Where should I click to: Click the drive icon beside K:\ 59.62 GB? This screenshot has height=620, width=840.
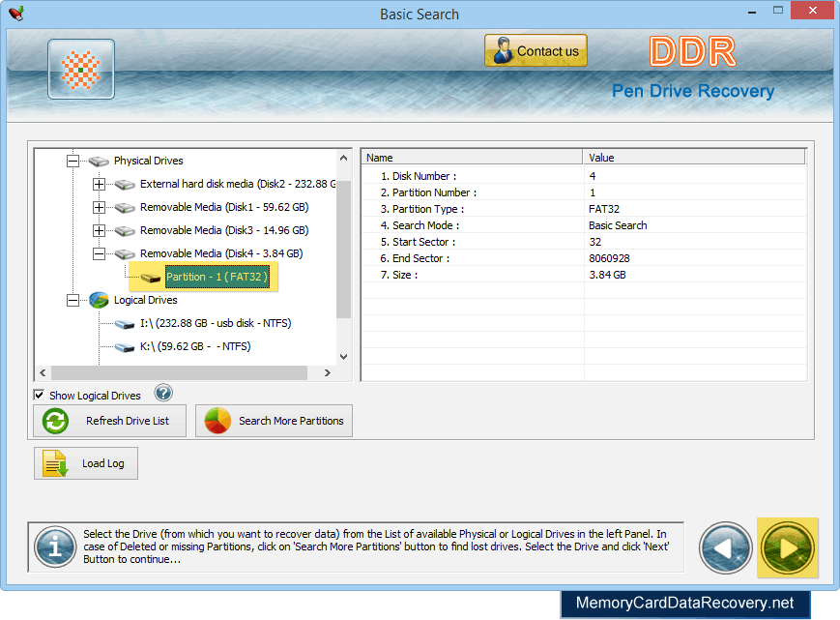pyautogui.click(x=125, y=347)
